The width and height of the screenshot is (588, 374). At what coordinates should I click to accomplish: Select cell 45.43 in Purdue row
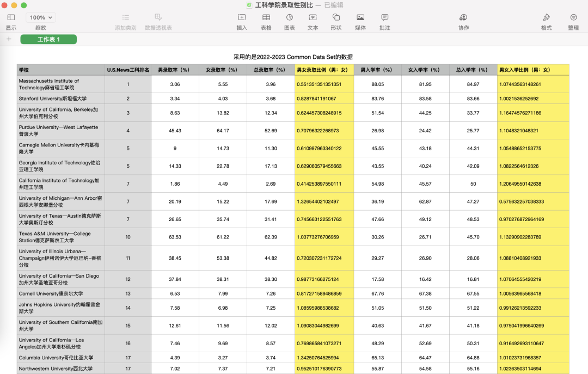click(x=175, y=131)
